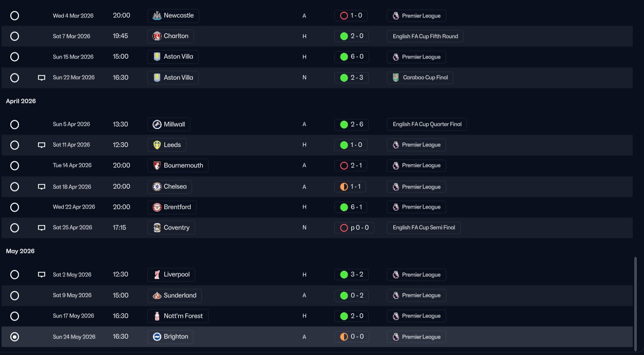Screen dimensions: 644x355
Task: Click the green win indicator for Brentford match
Action: click(344, 207)
